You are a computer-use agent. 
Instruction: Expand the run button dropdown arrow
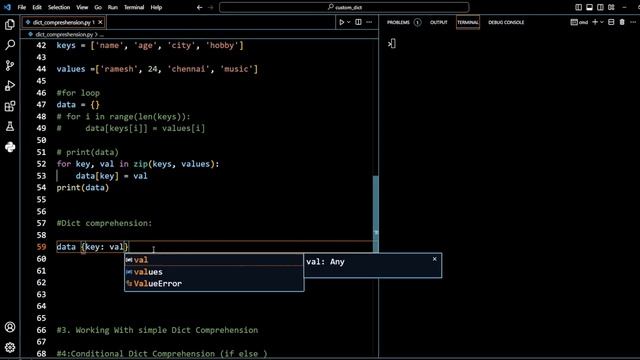click(x=349, y=22)
